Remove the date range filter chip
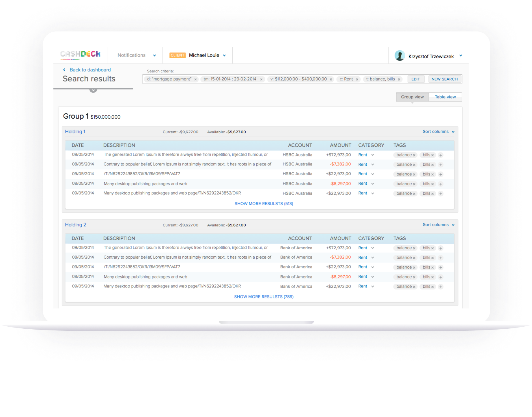 pyautogui.click(x=261, y=79)
